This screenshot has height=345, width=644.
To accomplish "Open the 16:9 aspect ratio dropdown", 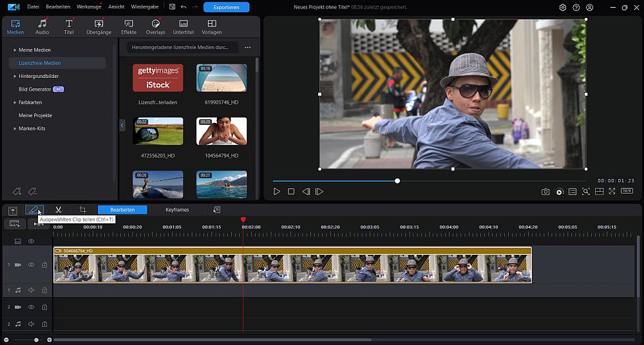I will 626,192.
